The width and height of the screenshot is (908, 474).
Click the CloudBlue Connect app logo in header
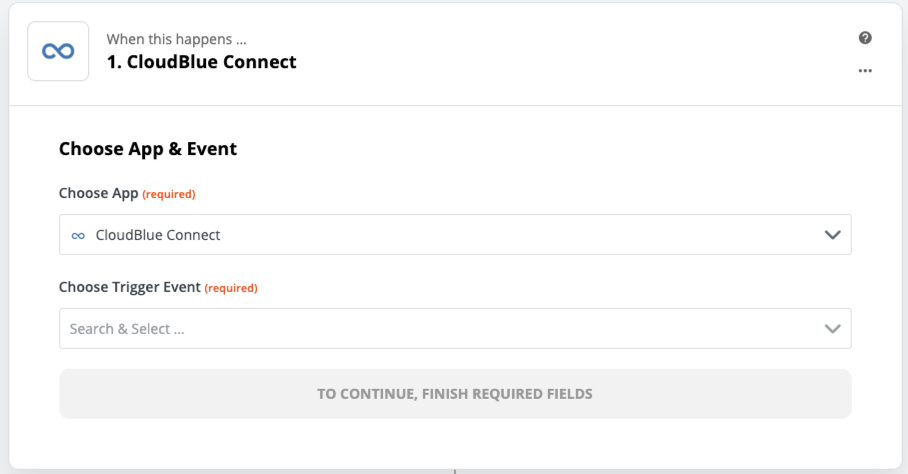[x=58, y=51]
